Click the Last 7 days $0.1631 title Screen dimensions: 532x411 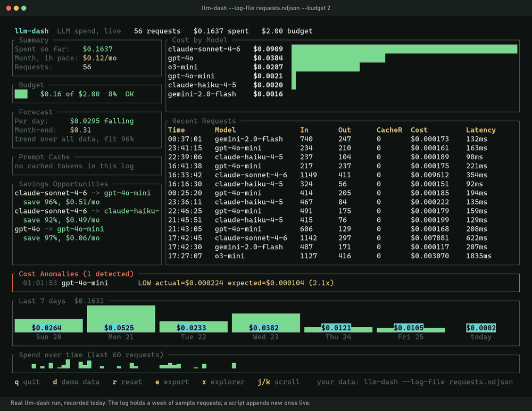point(61,301)
